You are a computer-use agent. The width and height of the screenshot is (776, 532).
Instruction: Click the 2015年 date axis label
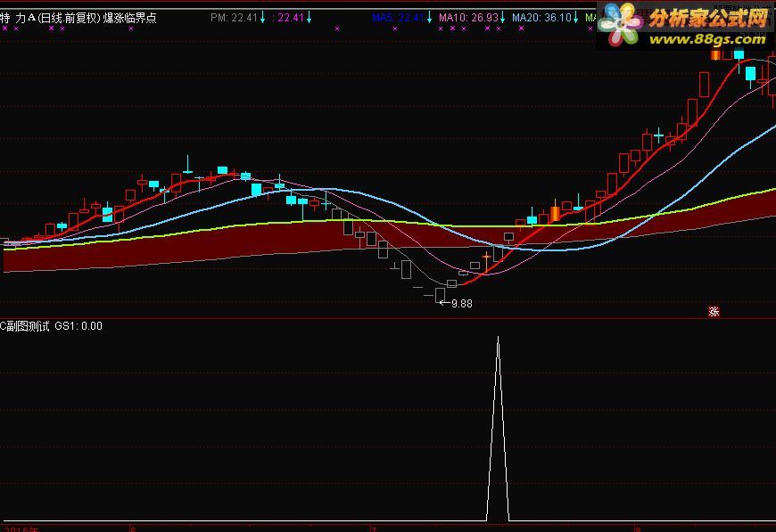[21, 529]
